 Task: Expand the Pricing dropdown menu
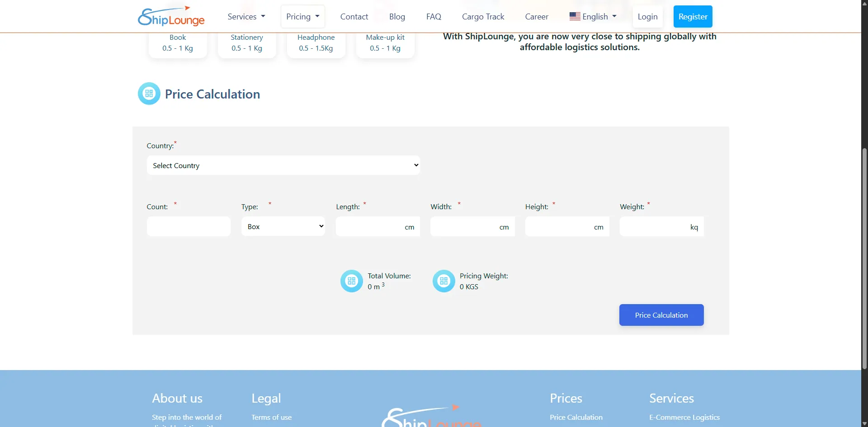coord(303,17)
